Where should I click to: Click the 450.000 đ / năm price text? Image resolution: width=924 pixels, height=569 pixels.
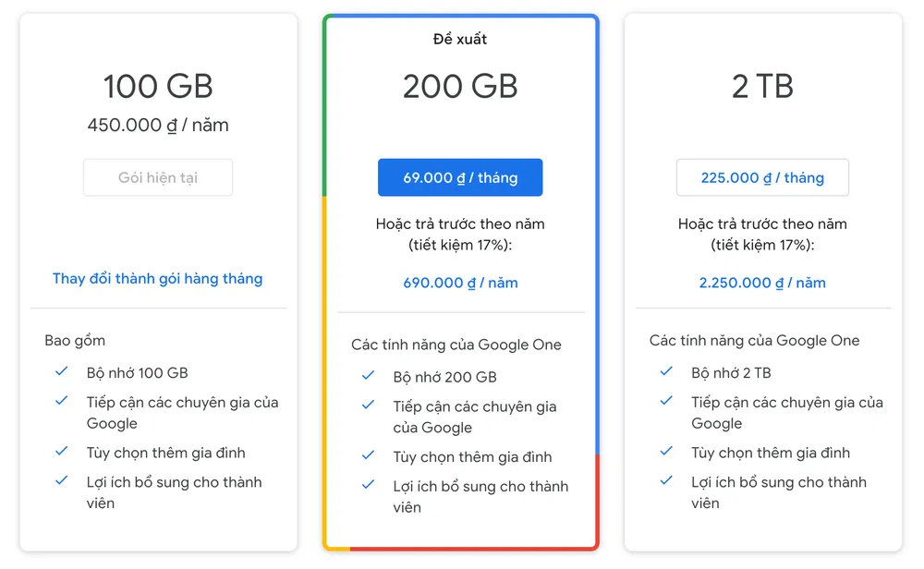[x=157, y=125]
